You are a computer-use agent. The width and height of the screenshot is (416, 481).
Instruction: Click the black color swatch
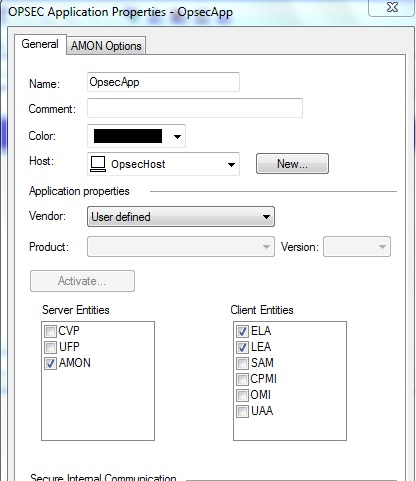128,136
